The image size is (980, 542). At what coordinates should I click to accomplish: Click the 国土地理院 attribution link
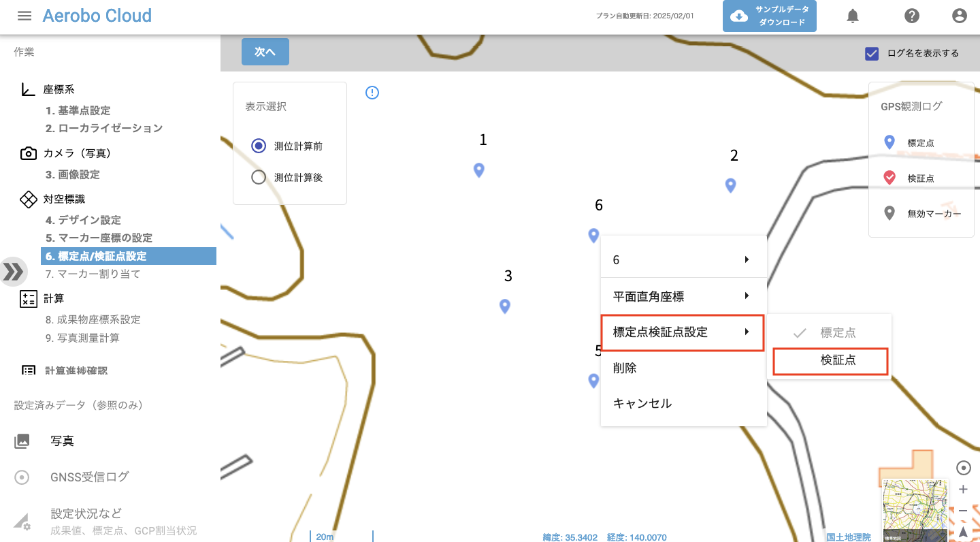coord(849,537)
